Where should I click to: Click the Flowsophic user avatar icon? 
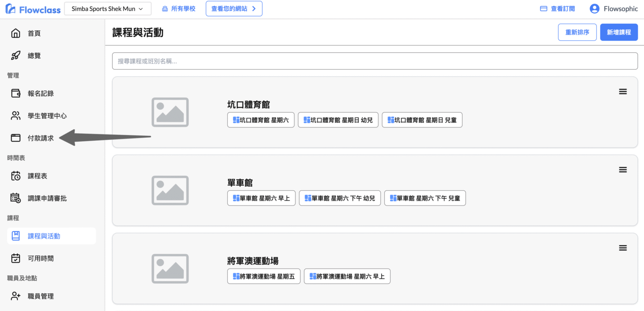[594, 9]
